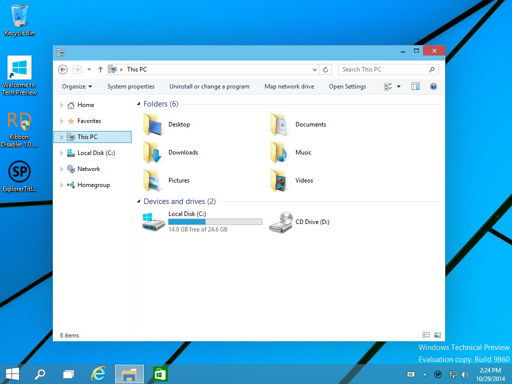Click the Forward navigation arrow
This screenshot has width=512, height=384.
point(77,69)
